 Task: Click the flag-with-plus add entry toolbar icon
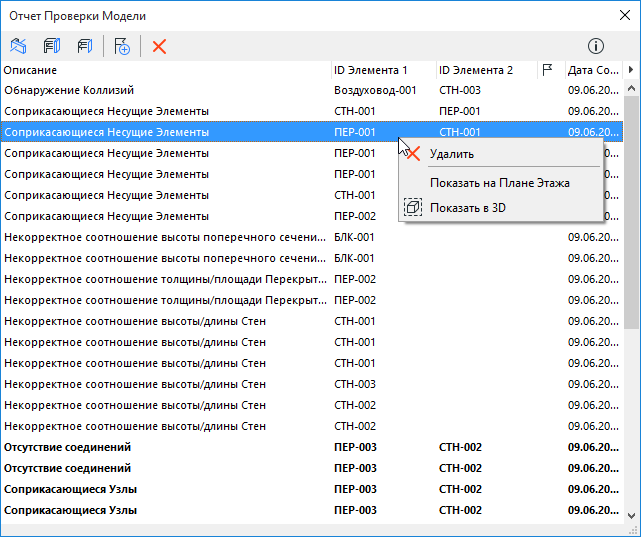pos(122,46)
